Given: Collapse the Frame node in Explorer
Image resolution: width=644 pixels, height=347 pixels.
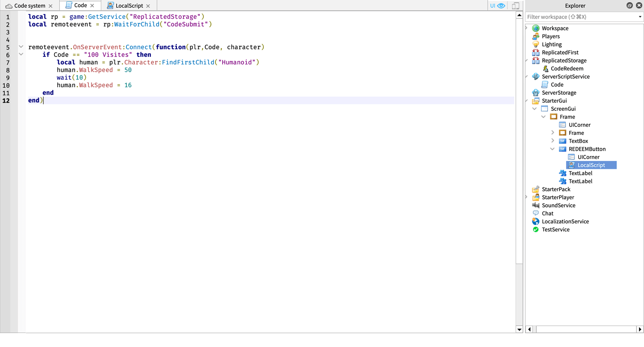Looking at the screenshot, I should (543, 117).
